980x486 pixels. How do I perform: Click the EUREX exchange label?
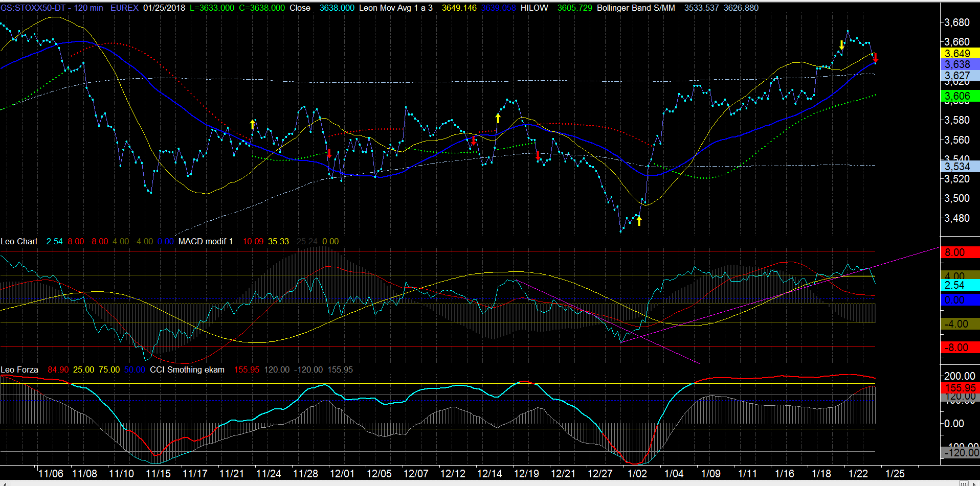pos(124,8)
